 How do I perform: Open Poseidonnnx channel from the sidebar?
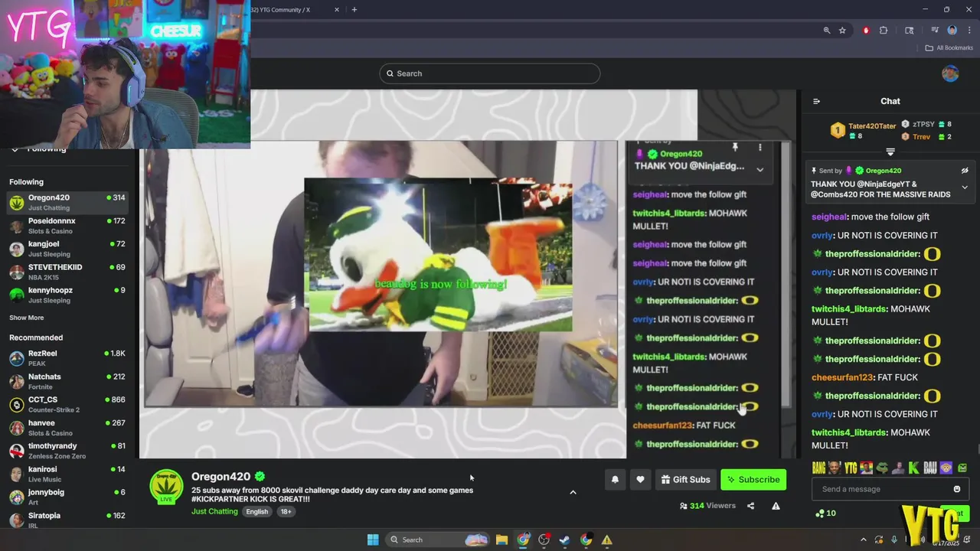pos(67,226)
